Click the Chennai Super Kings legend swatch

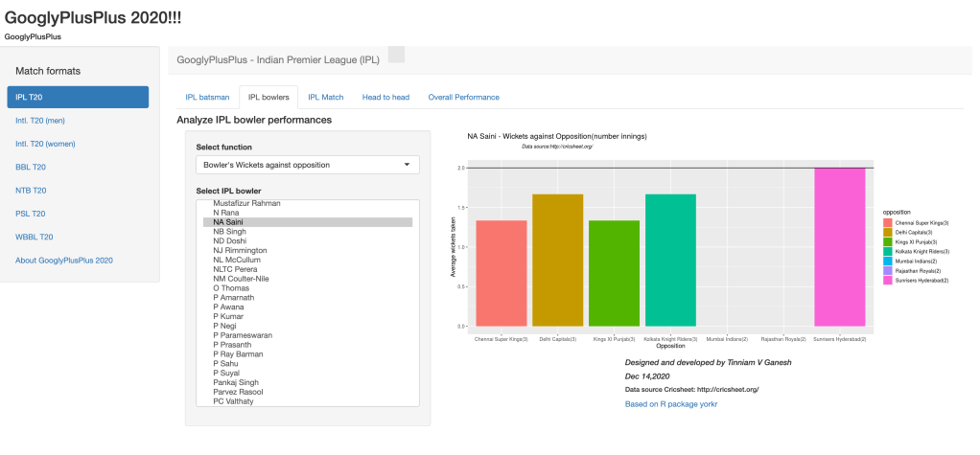[x=888, y=222]
